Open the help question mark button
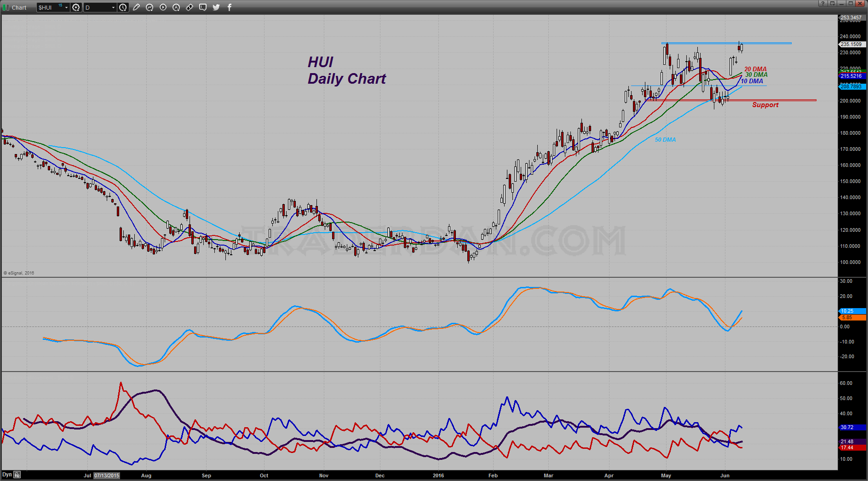The width and height of the screenshot is (868, 481). pos(822,3)
